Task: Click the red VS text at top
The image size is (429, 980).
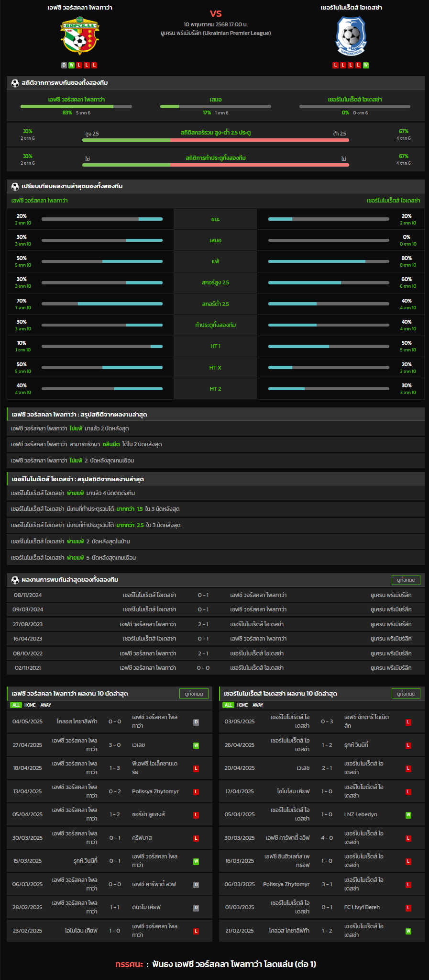Action: [216, 13]
